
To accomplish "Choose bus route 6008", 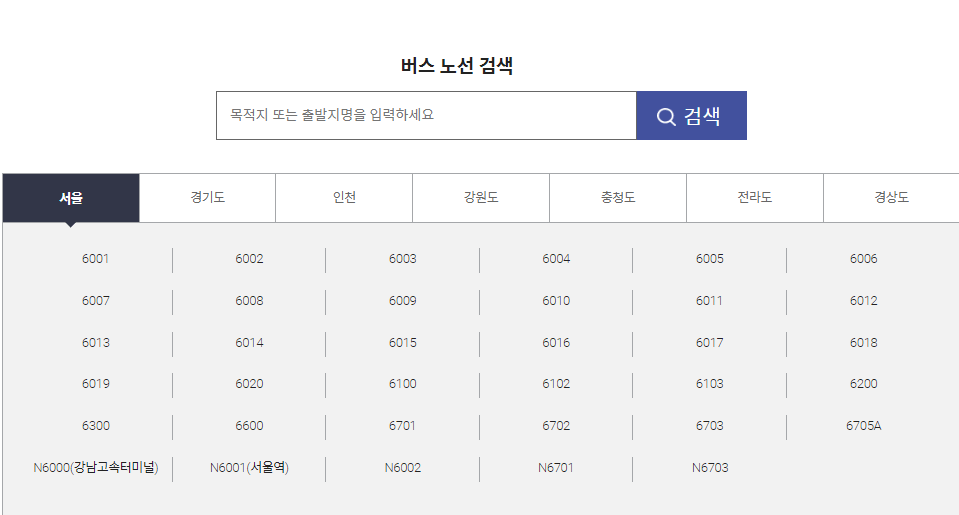I will click(x=249, y=301).
